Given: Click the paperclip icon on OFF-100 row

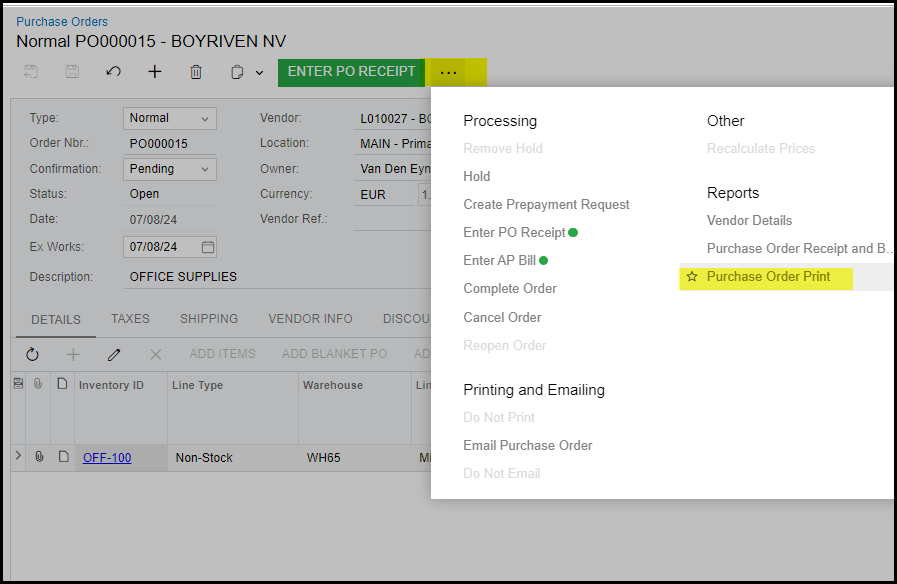Looking at the screenshot, I should coord(39,457).
